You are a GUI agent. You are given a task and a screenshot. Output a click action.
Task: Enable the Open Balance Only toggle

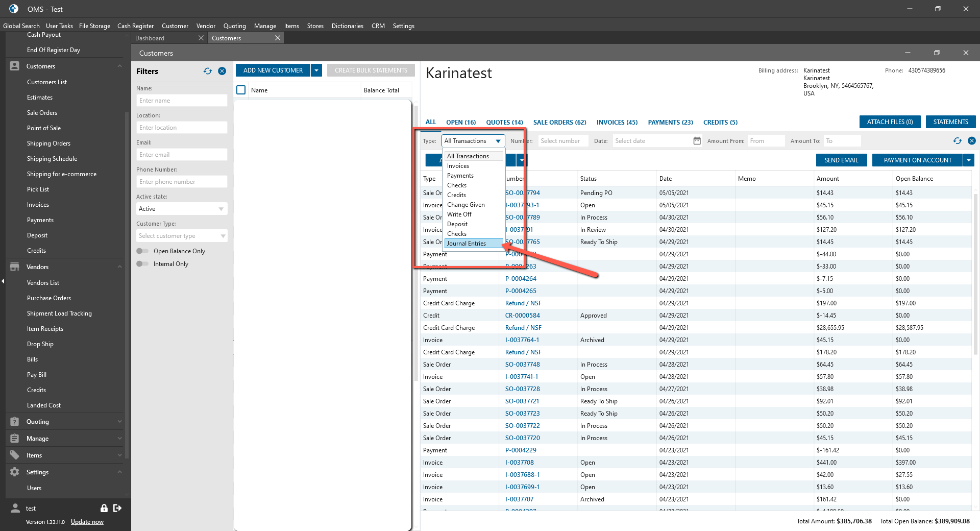(142, 251)
